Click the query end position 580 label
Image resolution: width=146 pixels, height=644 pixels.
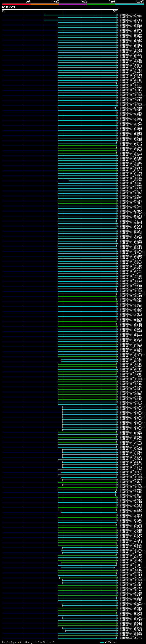click(x=115, y=11)
